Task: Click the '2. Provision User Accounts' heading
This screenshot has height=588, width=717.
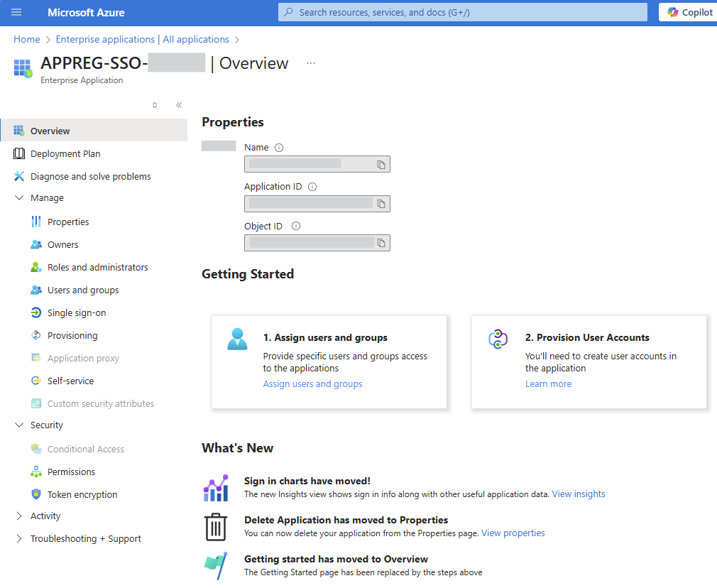Action: point(587,338)
